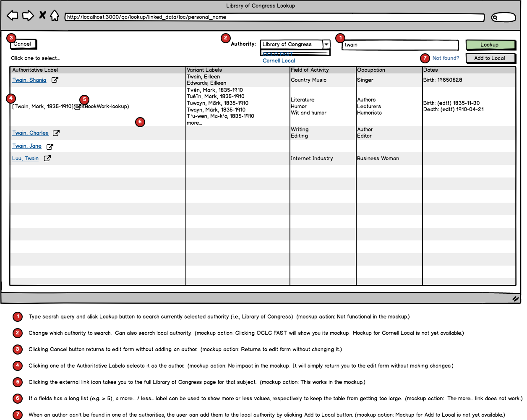This screenshot has width=527, height=420.
Task: Click the Editor occupation entry
Action: coord(364,136)
